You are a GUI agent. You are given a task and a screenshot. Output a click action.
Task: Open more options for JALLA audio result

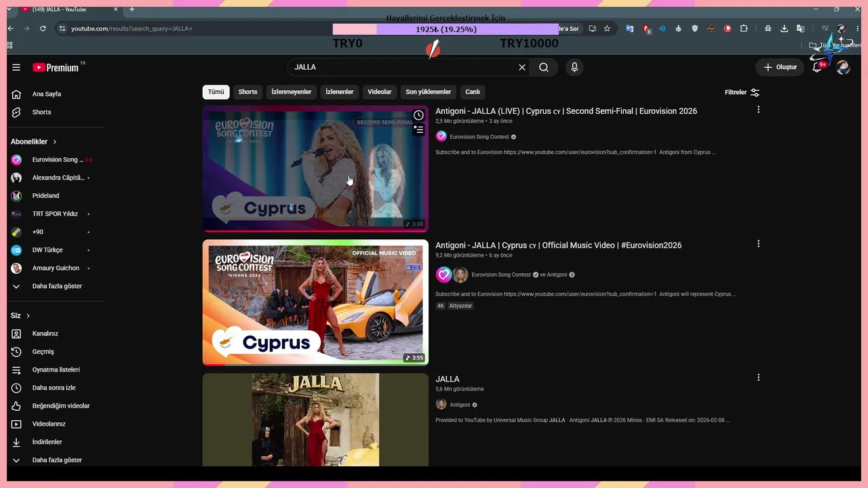(758, 378)
